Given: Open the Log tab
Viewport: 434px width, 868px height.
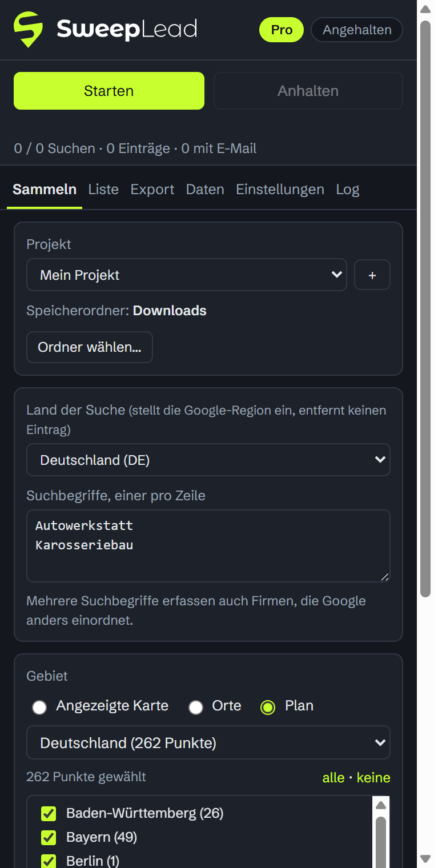Looking at the screenshot, I should 348,190.
